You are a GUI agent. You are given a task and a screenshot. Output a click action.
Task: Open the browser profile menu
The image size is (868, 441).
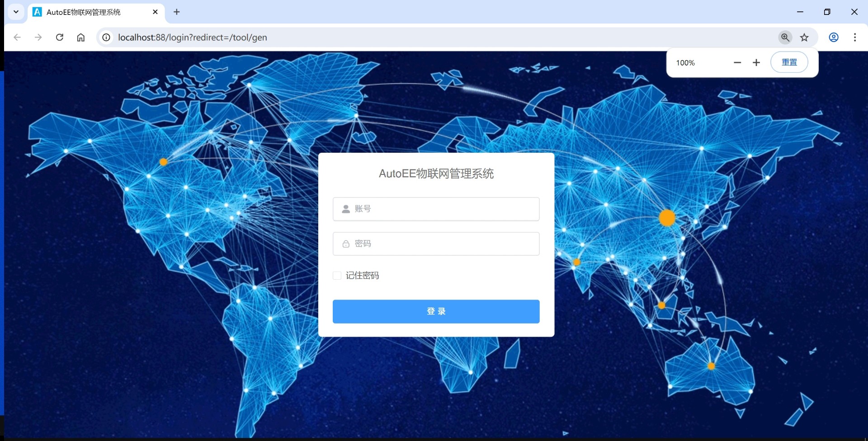point(834,38)
